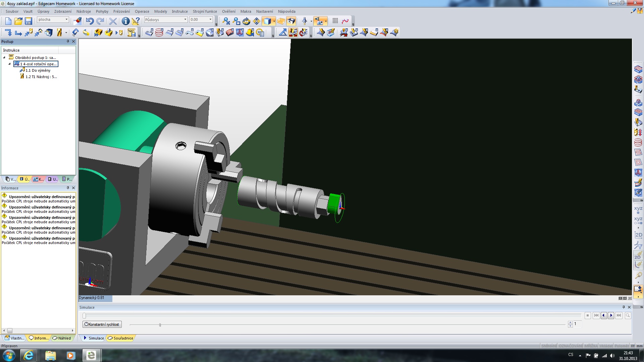Toggle Konstantní rychlost speed mode
Viewport: 644px width, 362px height.
[x=102, y=324]
